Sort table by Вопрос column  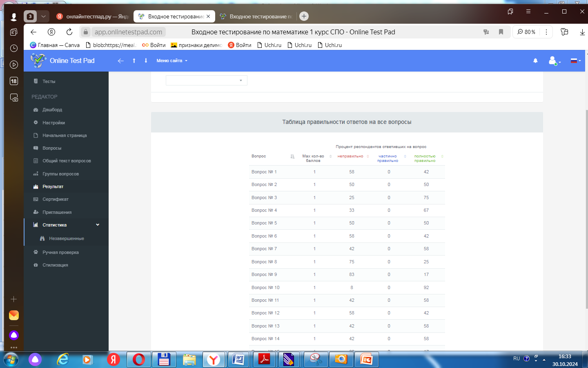coord(292,156)
